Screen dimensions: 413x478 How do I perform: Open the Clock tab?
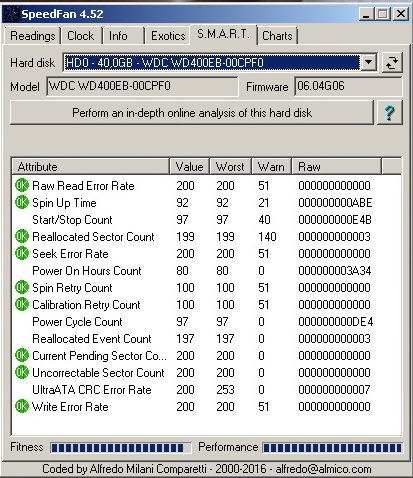click(x=81, y=36)
